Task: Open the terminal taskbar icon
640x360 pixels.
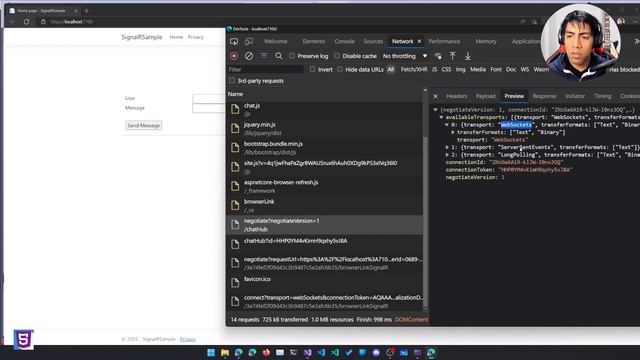Action: (293, 352)
